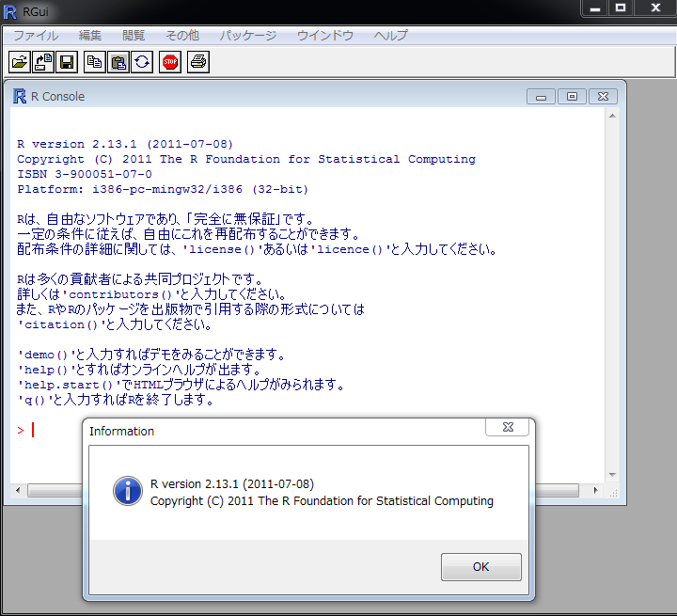Click the copy toolbar icon

94,62
